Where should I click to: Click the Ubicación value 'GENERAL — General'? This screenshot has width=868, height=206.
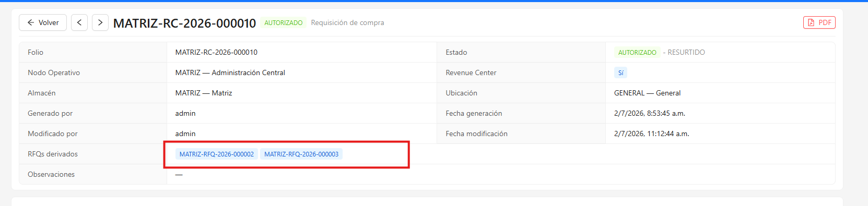pyautogui.click(x=647, y=93)
